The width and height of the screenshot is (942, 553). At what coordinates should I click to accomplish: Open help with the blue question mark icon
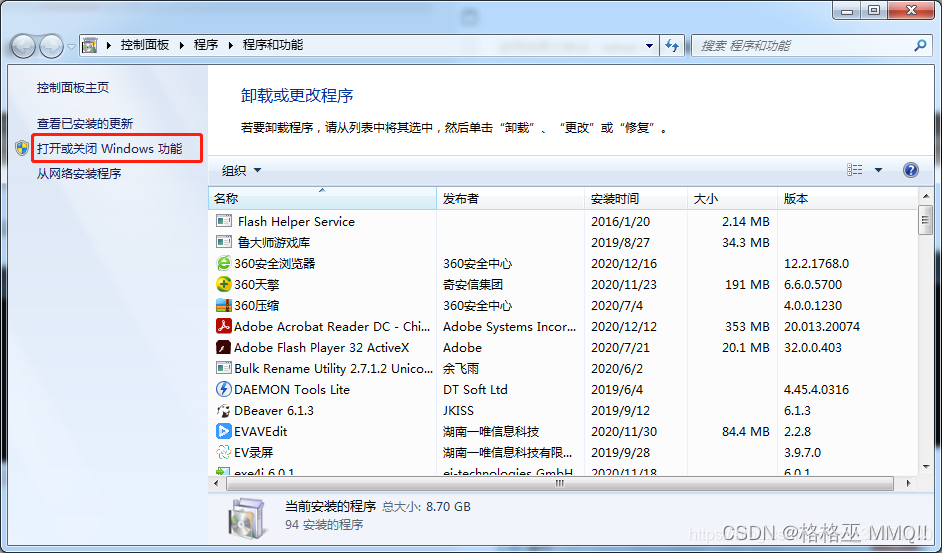tap(911, 170)
